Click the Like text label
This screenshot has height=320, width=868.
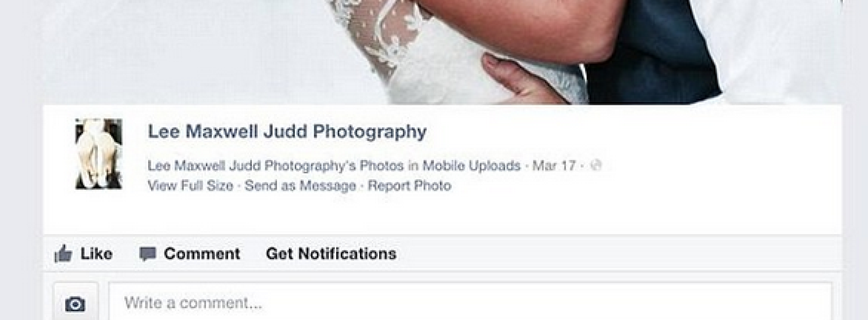coord(96,254)
